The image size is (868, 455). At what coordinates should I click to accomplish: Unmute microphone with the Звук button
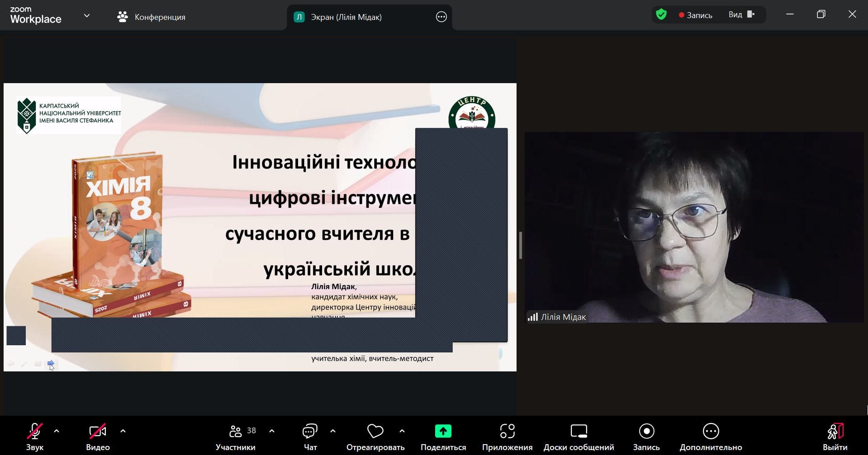coord(34,436)
